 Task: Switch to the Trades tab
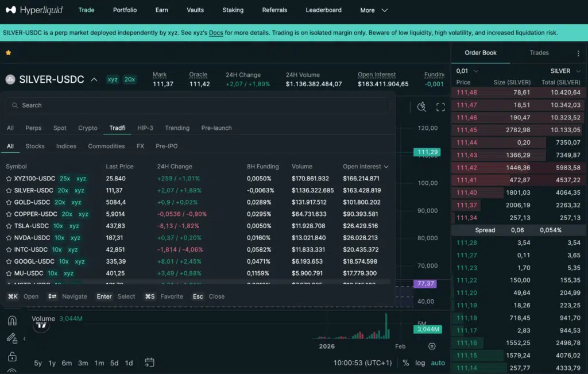click(x=539, y=53)
